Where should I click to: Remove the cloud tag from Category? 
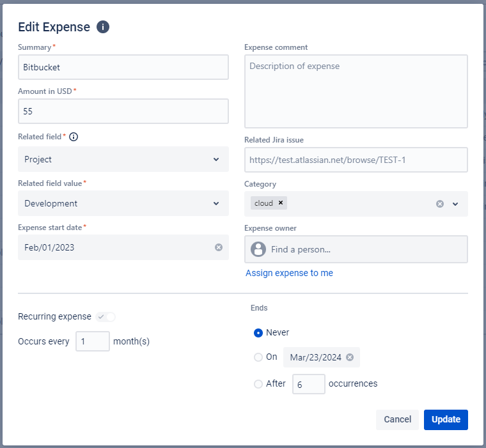280,203
